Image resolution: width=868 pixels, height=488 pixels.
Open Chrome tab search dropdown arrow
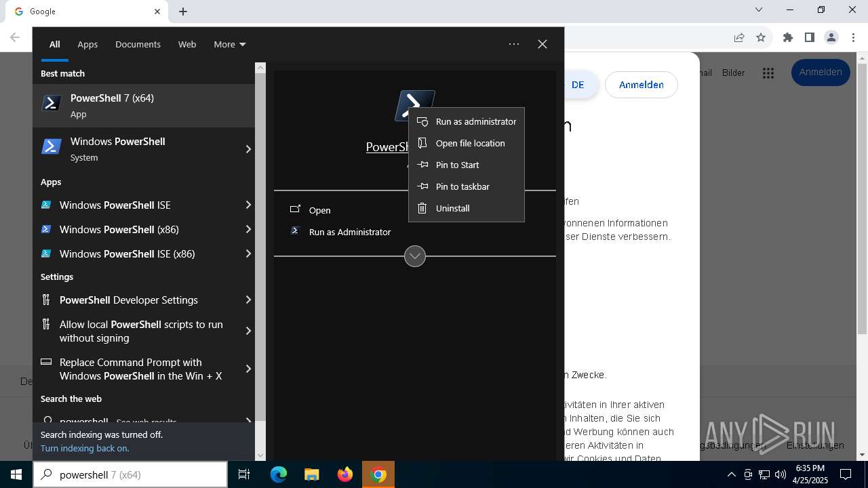759,10
